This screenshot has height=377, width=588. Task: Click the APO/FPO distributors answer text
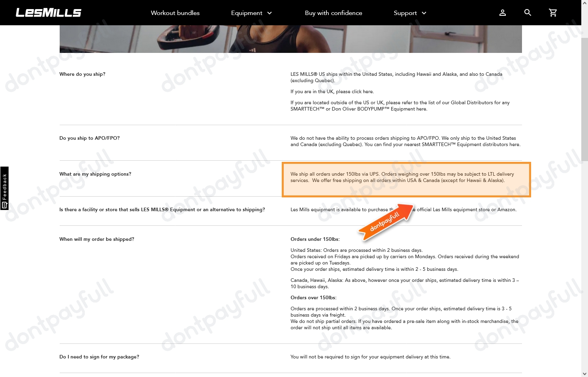(x=405, y=141)
